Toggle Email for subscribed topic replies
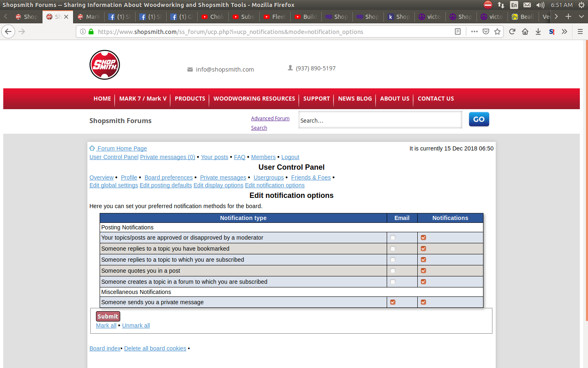Screen dimensions: 588x368 [393, 260]
